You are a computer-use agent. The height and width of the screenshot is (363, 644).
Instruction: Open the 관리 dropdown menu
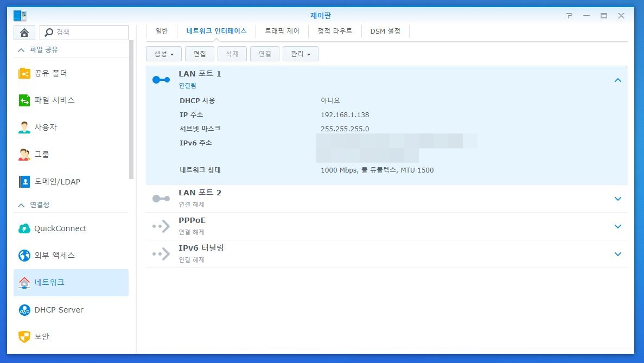pyautogui.click(x=300, y=54)
